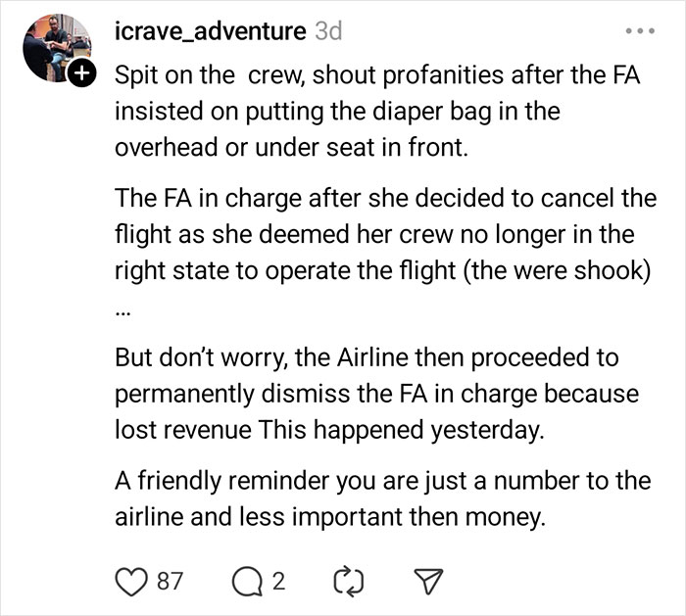Click the icrave_adventure username
This screenshot has height=616, width=686.
(x=209, y=31)
